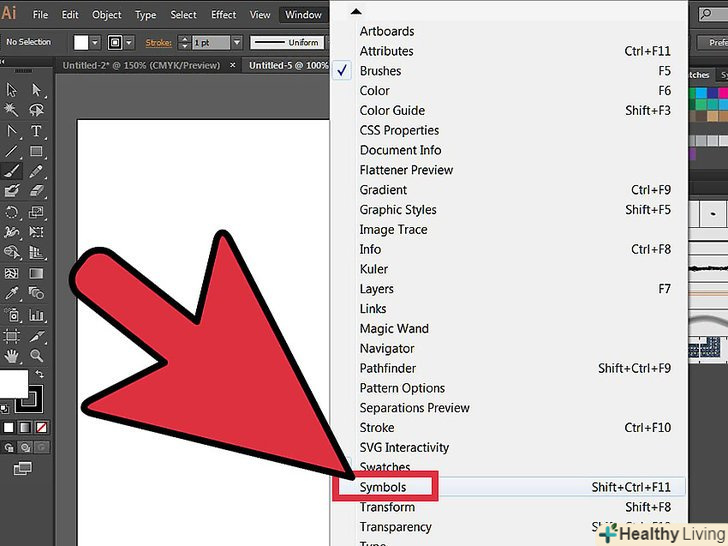Select the Shape Builder tool
The image size is (728, 546).
click(12, 252)
